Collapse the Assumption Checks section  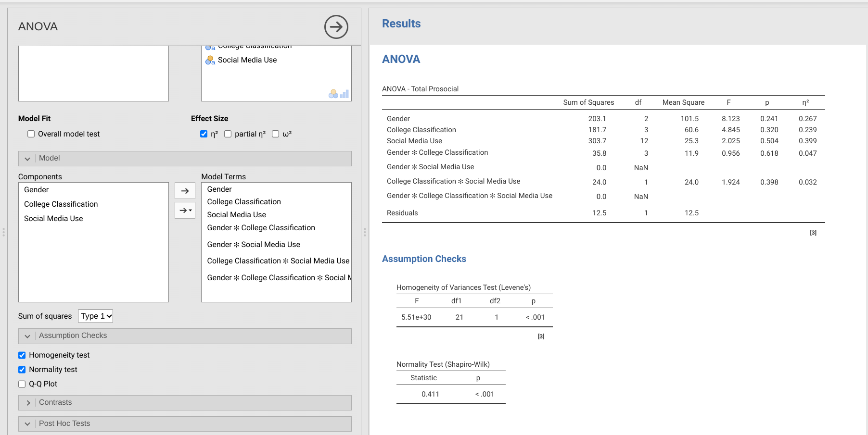[x=185, y=336]
